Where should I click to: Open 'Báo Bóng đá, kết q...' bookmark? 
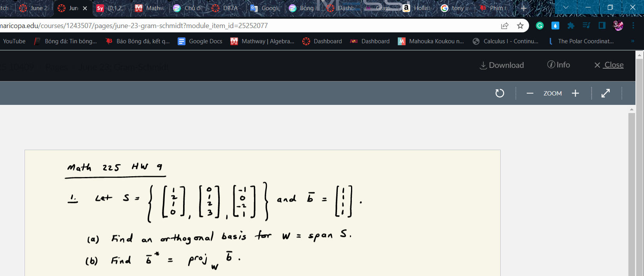(x=138, y=41)
